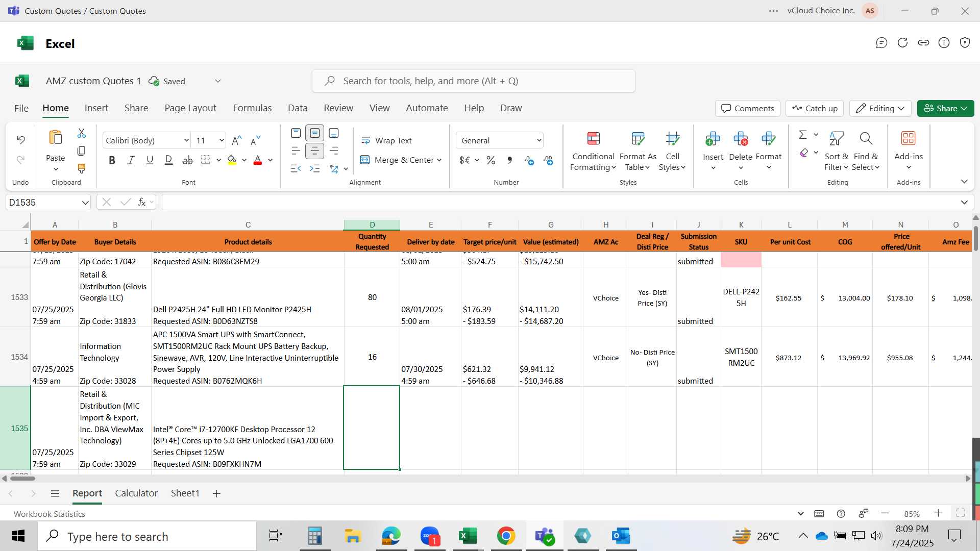Open the all sheets list icon
The image size is (980, 551).
(55, 493)
